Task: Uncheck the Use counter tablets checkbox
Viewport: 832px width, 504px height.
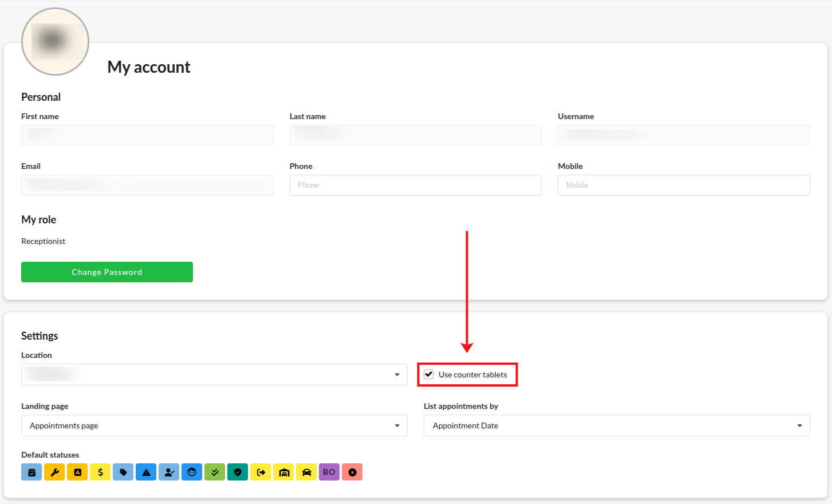Action: click(429, 375)
